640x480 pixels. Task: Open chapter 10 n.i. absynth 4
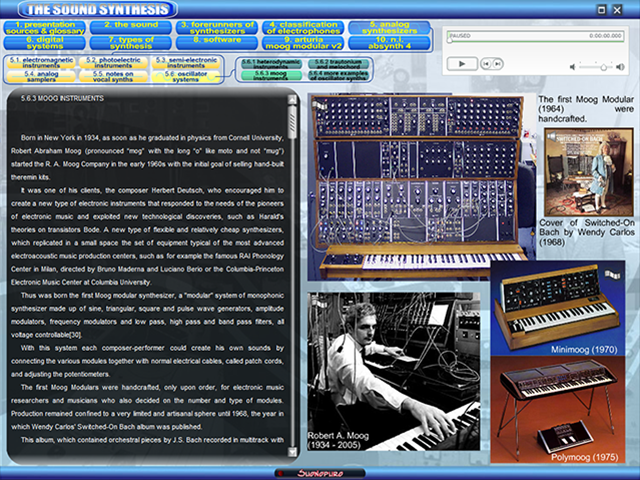389,43
